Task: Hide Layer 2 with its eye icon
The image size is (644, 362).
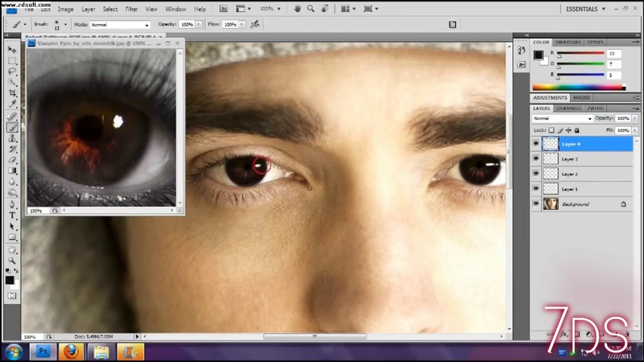Action: click(x=536, y=174)
